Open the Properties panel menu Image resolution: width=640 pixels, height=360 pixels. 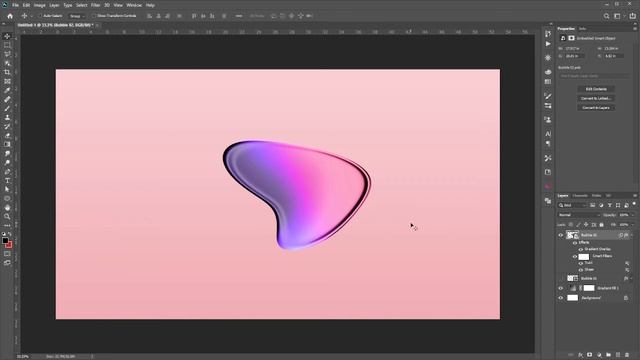635,29
